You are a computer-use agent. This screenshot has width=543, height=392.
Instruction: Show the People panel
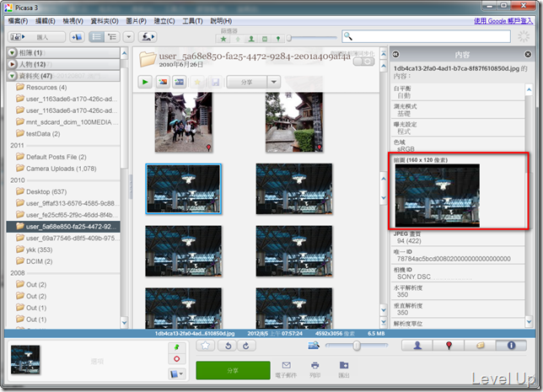coord(417,346)
